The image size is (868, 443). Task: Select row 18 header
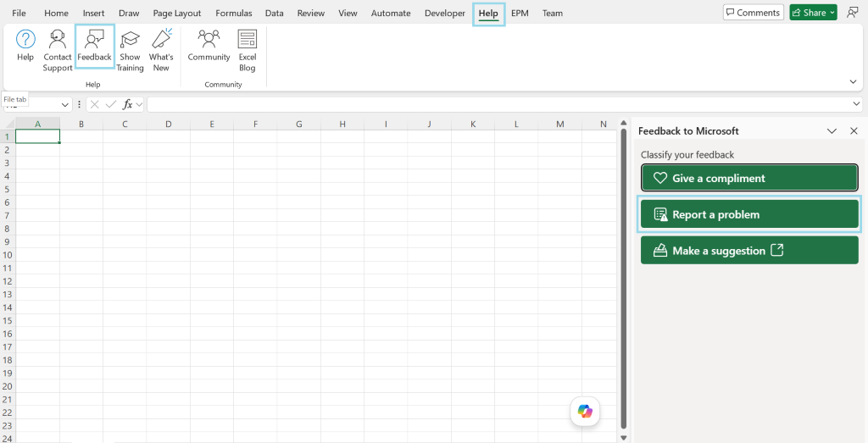click(x=8, y=360)
